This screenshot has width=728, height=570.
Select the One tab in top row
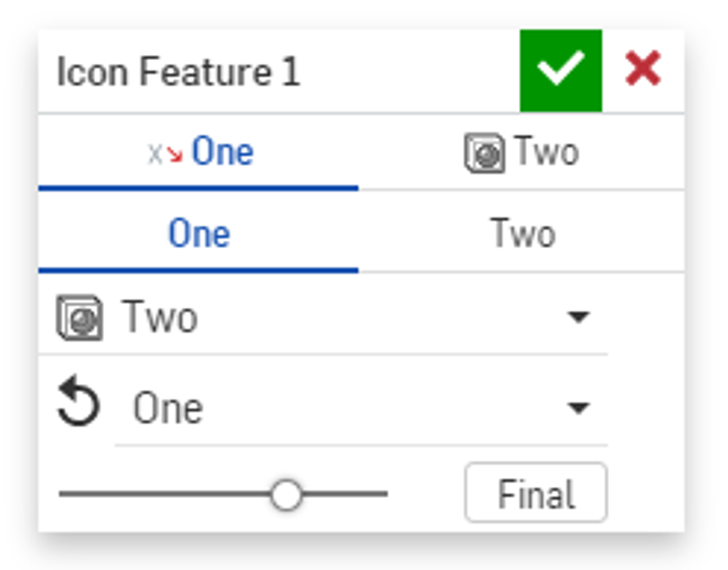click(x=198, y=153)
